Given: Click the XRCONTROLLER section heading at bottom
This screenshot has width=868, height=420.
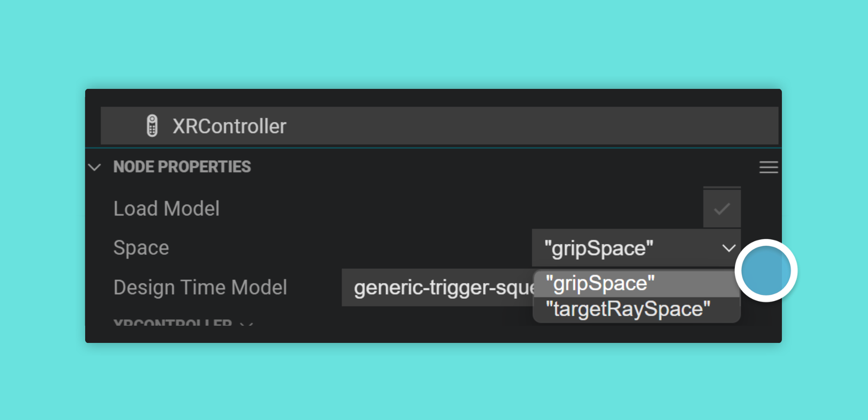Looking at the screenshot, I should point(173,323).
